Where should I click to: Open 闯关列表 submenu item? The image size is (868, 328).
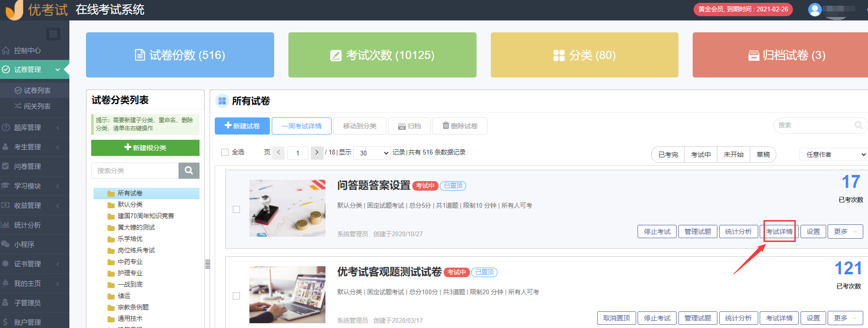coord(35,106)
